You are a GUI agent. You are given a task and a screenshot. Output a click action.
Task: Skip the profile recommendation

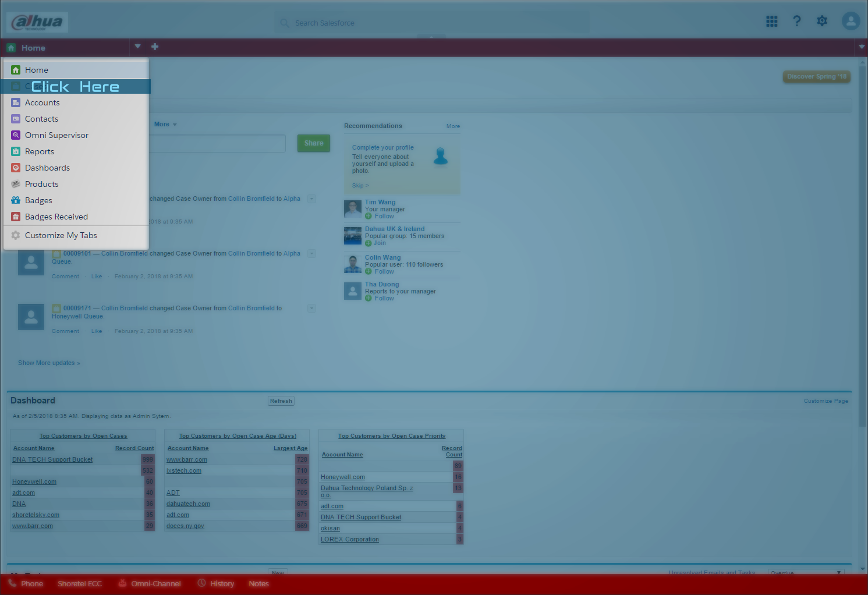point(360,186)
